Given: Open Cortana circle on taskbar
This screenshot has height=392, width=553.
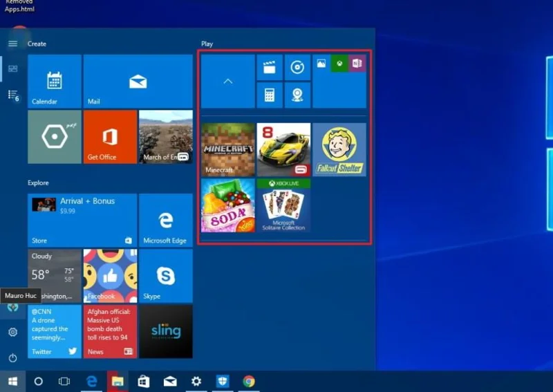Looking at the screenshot, I should click(39, 382).
